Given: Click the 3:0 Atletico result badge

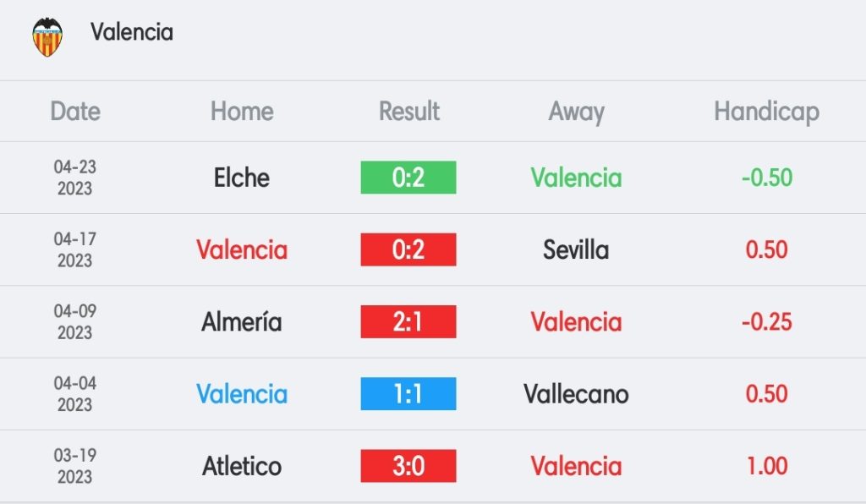Looking at the screenshot, I should click(408, 466).
